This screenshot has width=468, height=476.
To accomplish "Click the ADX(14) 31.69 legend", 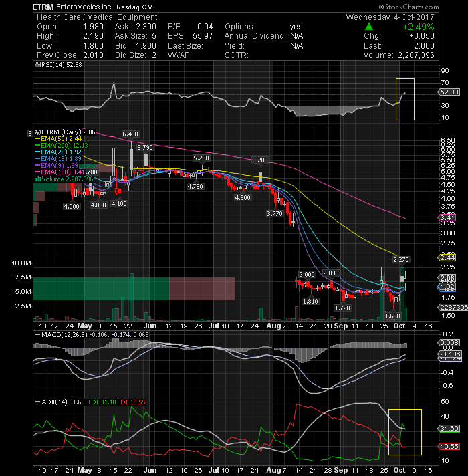I will click(x=60, y=402).
